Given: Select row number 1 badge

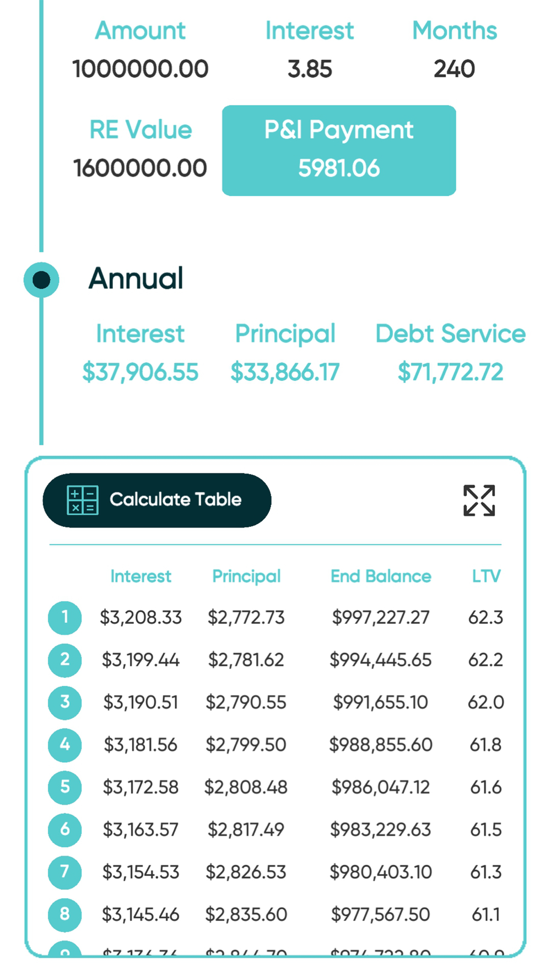Looking at the screenshot, I should pos(65,617).
